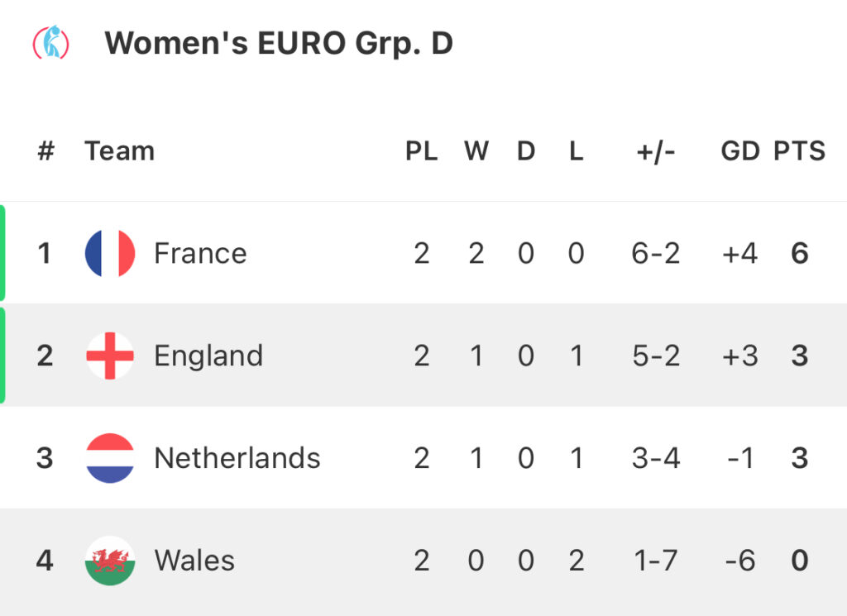Select the England team name
847x616 pixels.
click(208, 356)
